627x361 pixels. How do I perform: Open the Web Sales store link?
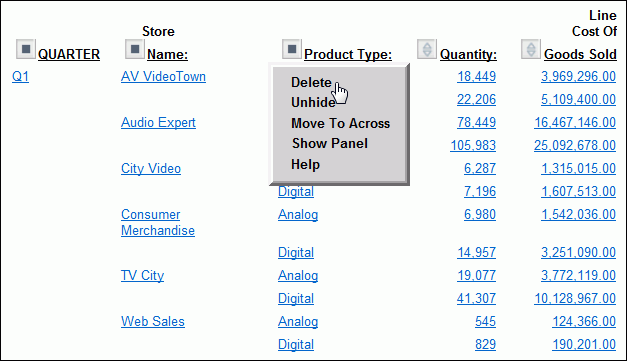click(153, 321)
